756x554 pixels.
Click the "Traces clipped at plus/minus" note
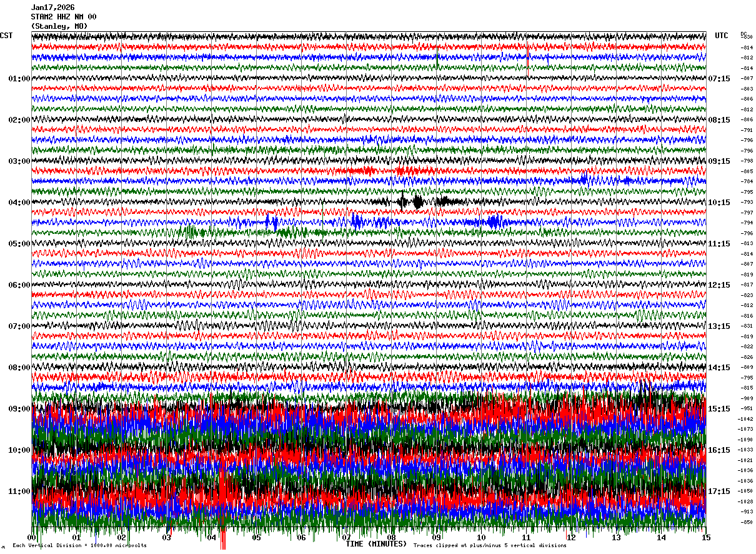point(490,545)
